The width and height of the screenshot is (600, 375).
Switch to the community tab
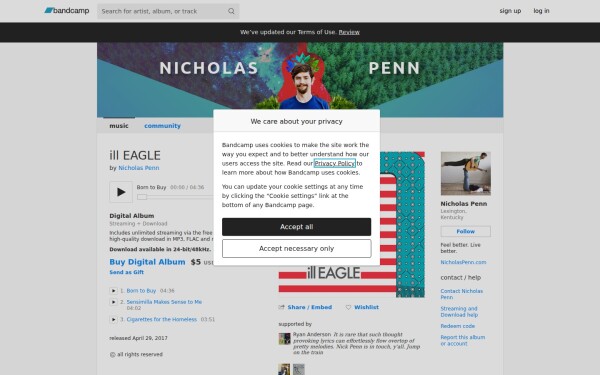click(x=162, y=126)
